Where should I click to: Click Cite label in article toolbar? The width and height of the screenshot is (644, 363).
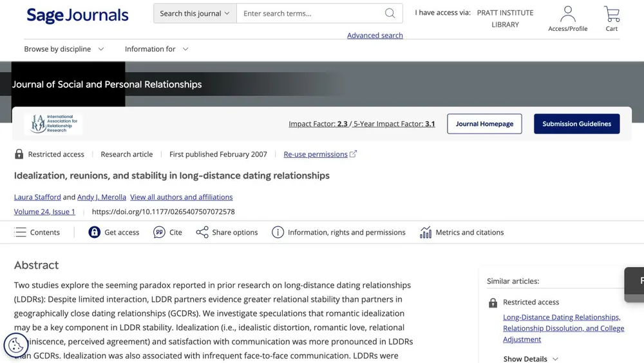coord(175,232)
